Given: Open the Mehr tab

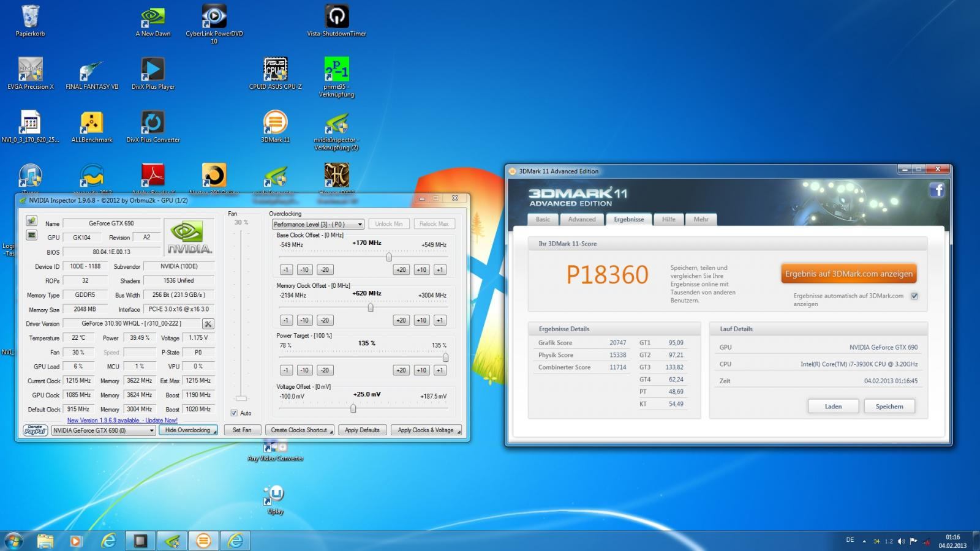Looking at the screenshot, I should [x=701, y=219].
